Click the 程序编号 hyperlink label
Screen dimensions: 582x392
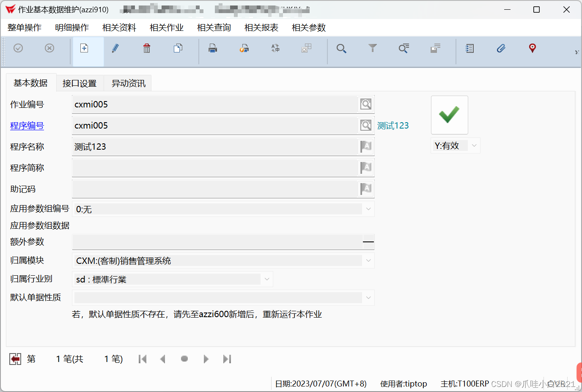[27, 126]
